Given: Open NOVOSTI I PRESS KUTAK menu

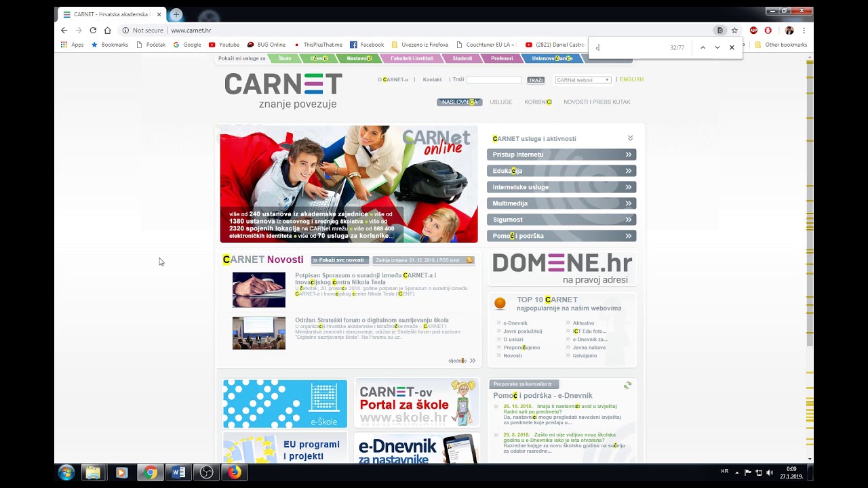Looking at the screenshot, I should [597, 102].
